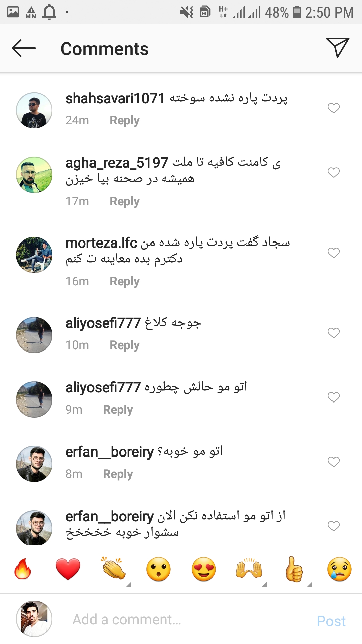This screenshot has height=644, width=362.
Task: Insert the fire emoji
Action: coord(22,569)
